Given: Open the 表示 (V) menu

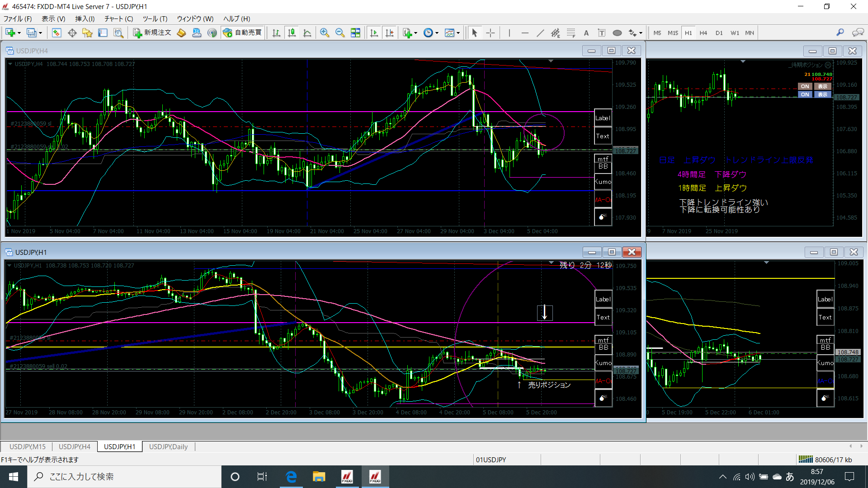Looking at the screenshot, I should pyautogui.click(x=53, y=19).
